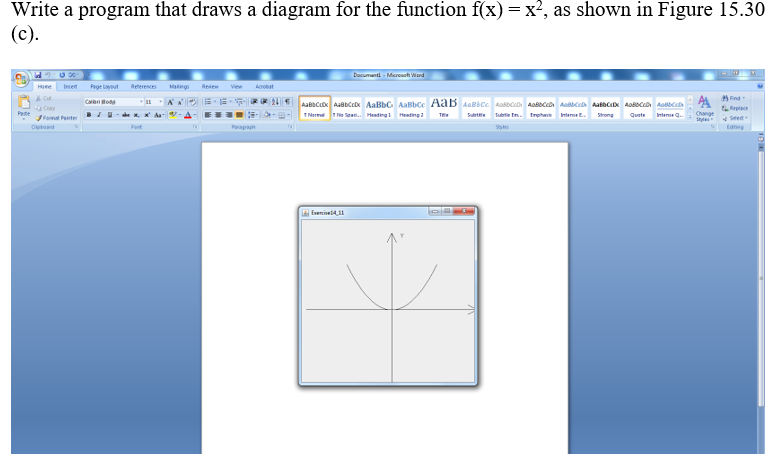Click the Clear Formatting icon
The width and height of the screenshot is (775, 454).
pyautogui.click(x=192, y=102)
